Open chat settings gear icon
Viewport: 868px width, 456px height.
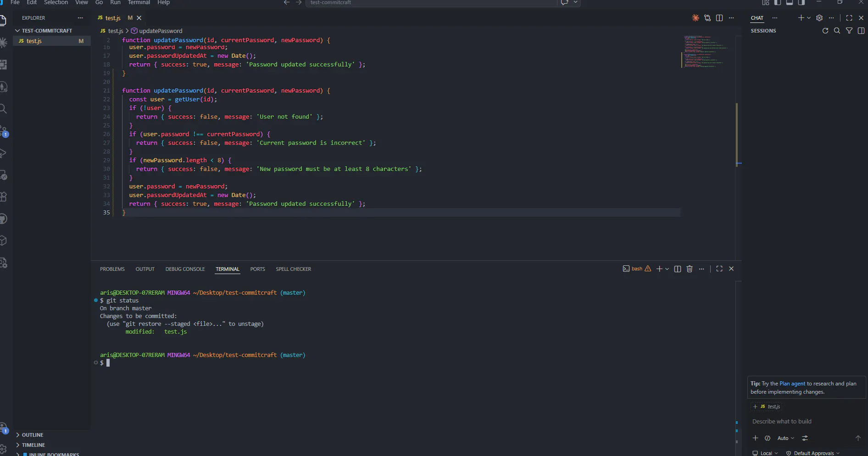[x=819, y=18]
